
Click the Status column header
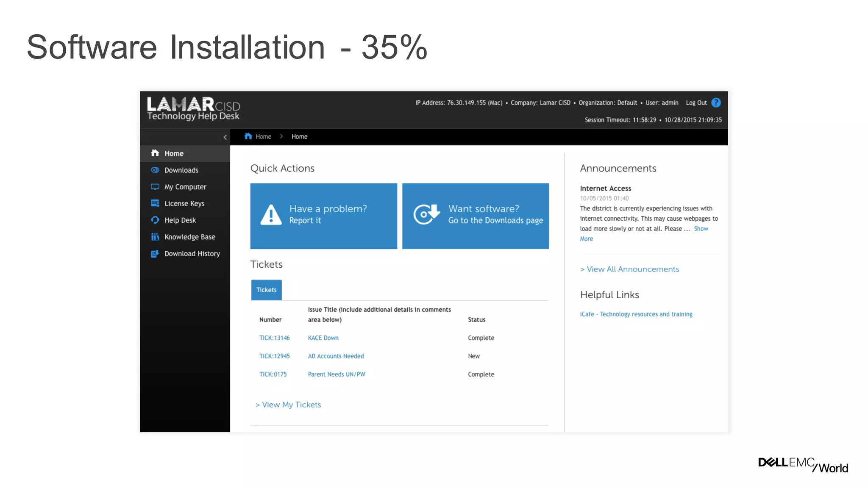(x=476, y=319)
